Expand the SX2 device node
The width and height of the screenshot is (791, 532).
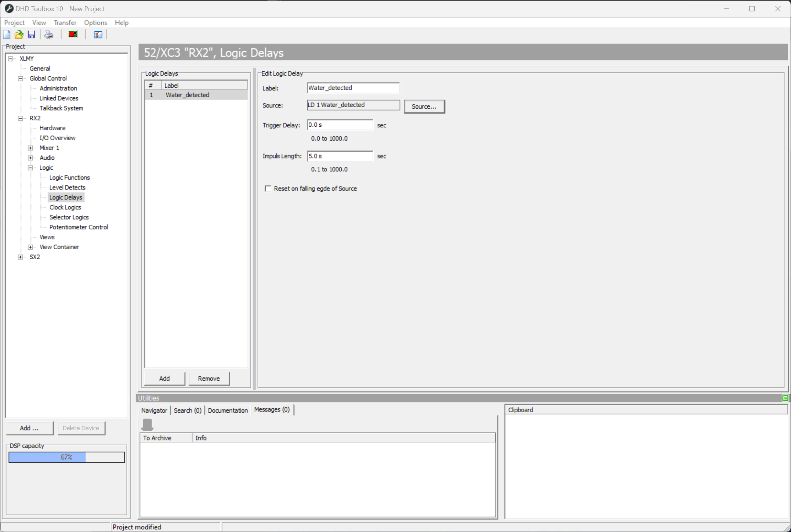tap(21, 257)
